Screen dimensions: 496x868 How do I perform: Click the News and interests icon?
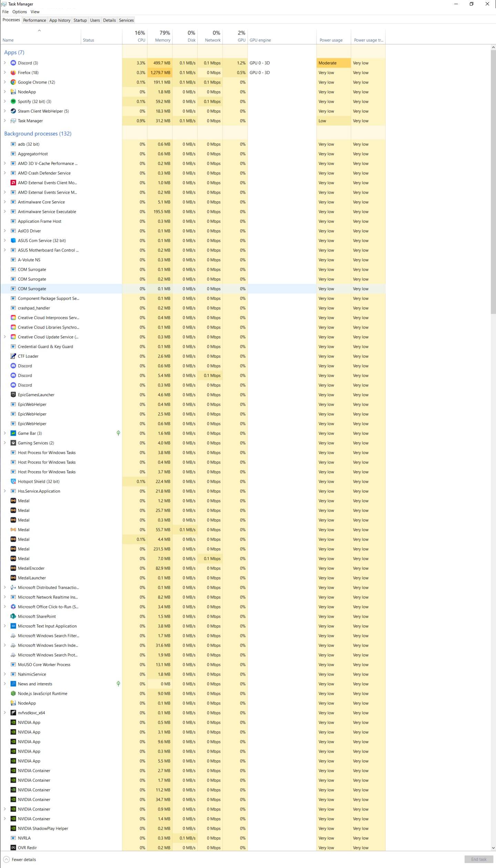(13, 684)
